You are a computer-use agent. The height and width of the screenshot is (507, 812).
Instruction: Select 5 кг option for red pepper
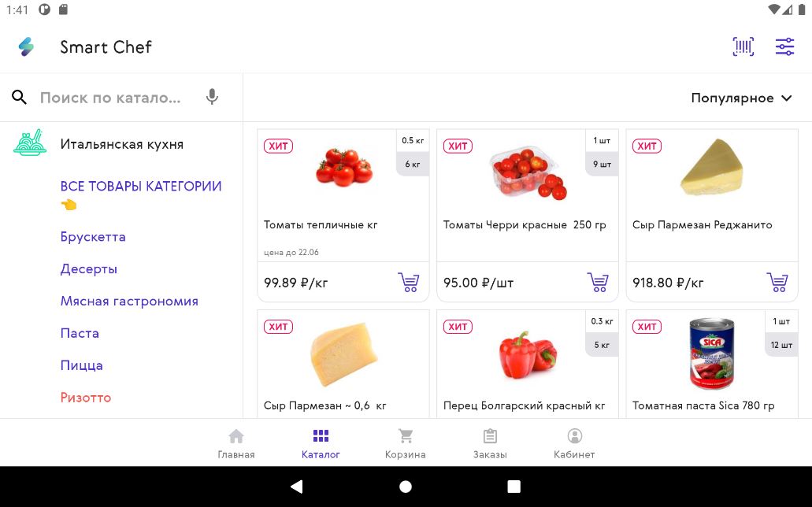(602, 345)
